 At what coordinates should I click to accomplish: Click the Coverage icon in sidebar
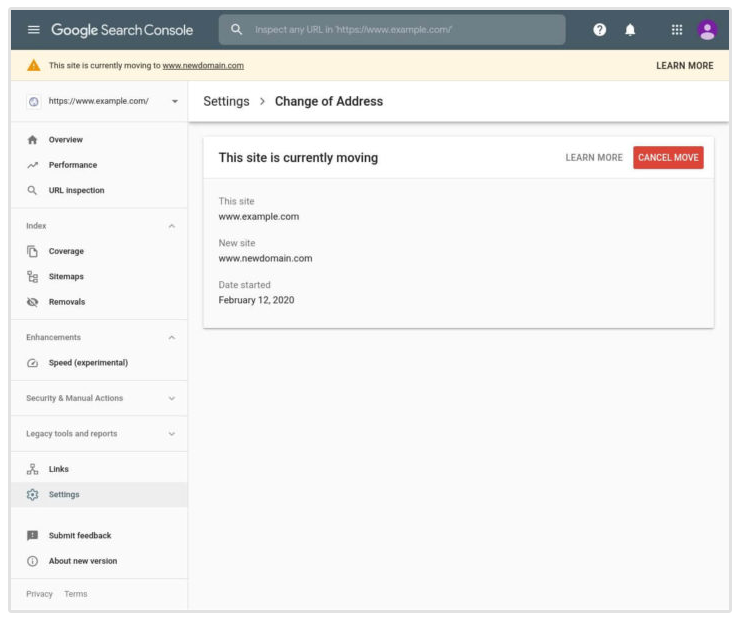[x=33, y=251]
